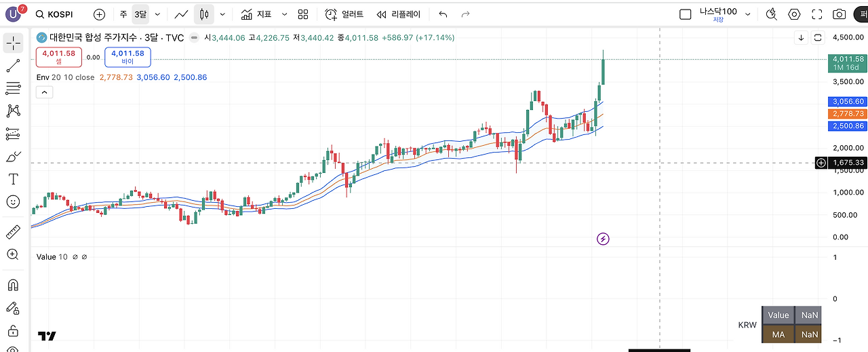Collapse the indicator legend chevron
Image resolution: width=868 pixels, height=352 pixels.
click(44, 92)
